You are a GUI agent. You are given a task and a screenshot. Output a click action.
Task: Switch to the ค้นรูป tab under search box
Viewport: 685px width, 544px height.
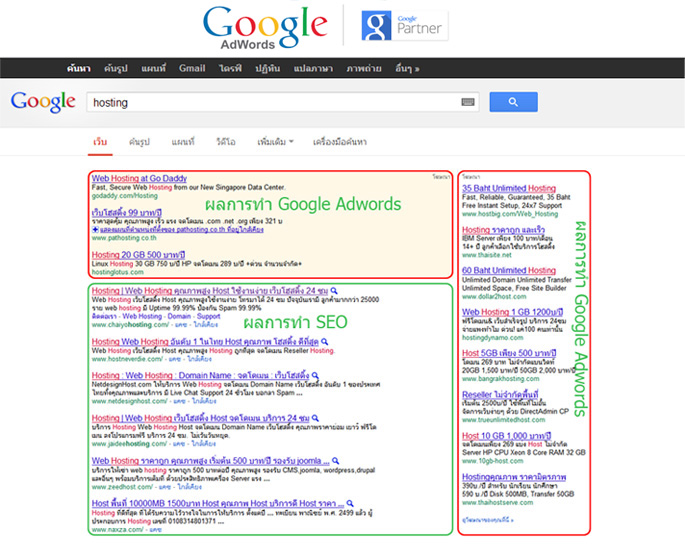point(139,142)
